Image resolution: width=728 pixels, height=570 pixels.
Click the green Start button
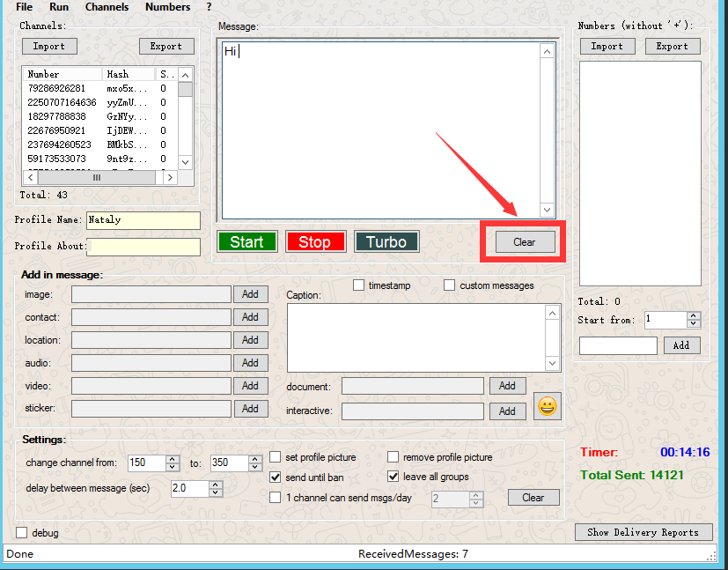click(247, 241)
